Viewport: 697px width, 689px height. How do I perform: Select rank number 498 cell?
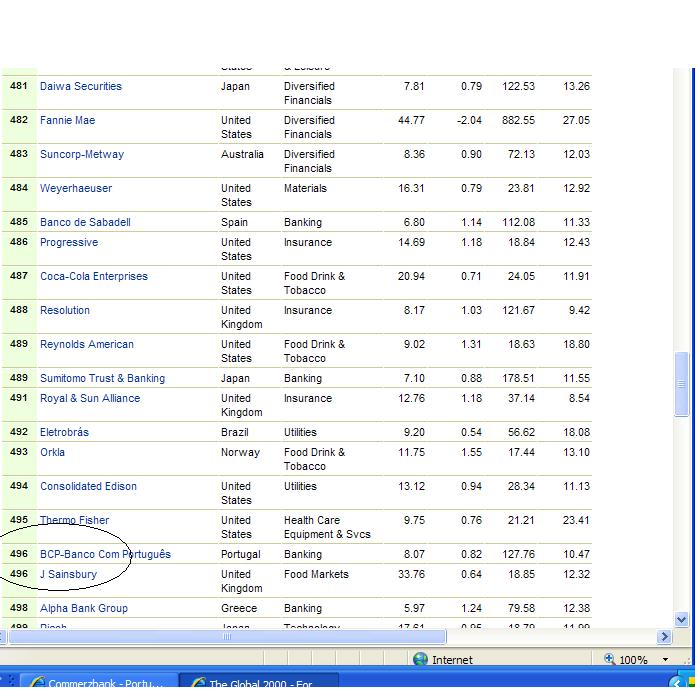pos(19,608)
